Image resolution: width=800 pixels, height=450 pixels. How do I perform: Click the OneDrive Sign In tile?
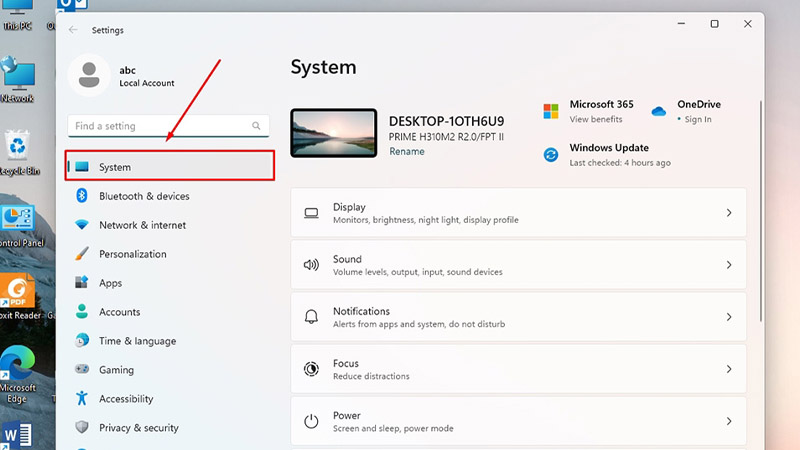[x=685, y=111]
